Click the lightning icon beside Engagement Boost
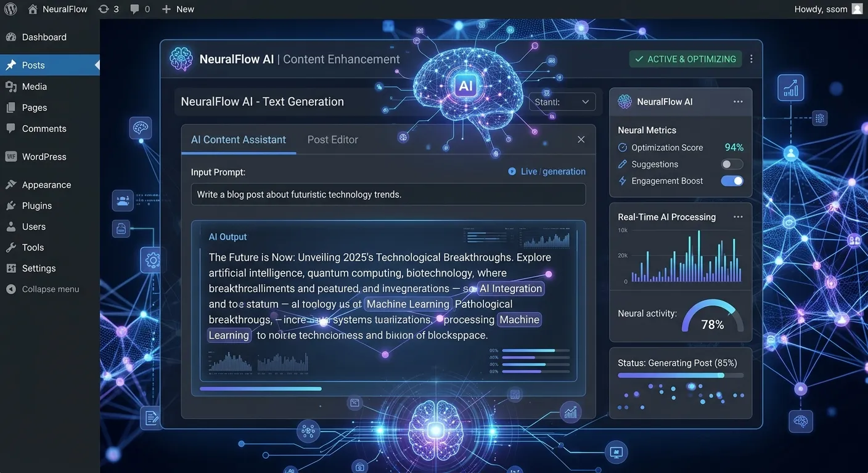 622,181
